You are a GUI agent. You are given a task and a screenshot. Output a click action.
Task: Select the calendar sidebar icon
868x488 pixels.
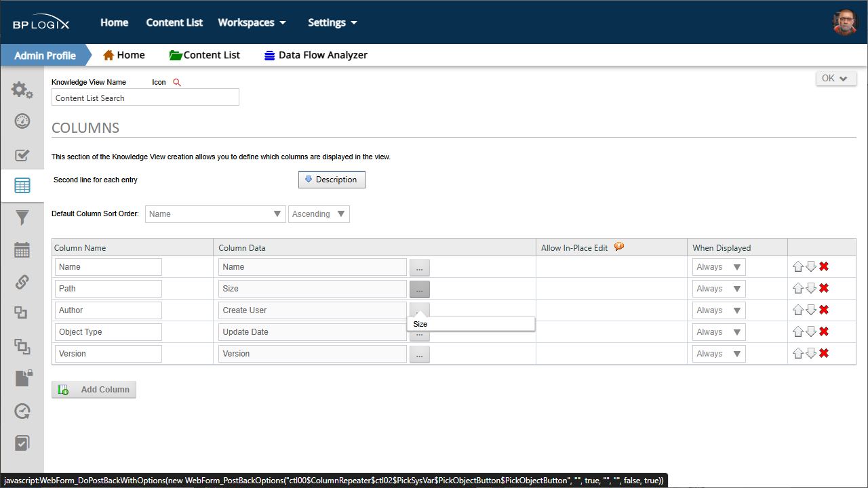point(22,249)
